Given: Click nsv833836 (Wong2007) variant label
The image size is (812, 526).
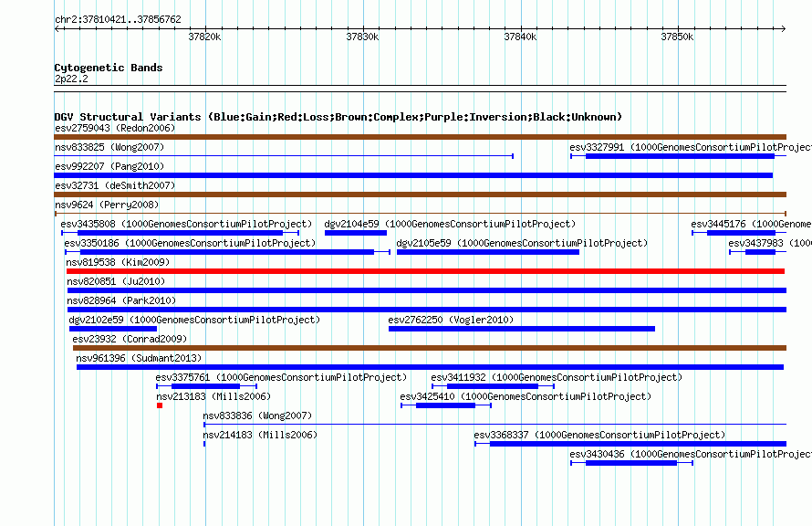Looking at the screenshot, I should click(257, 416).
